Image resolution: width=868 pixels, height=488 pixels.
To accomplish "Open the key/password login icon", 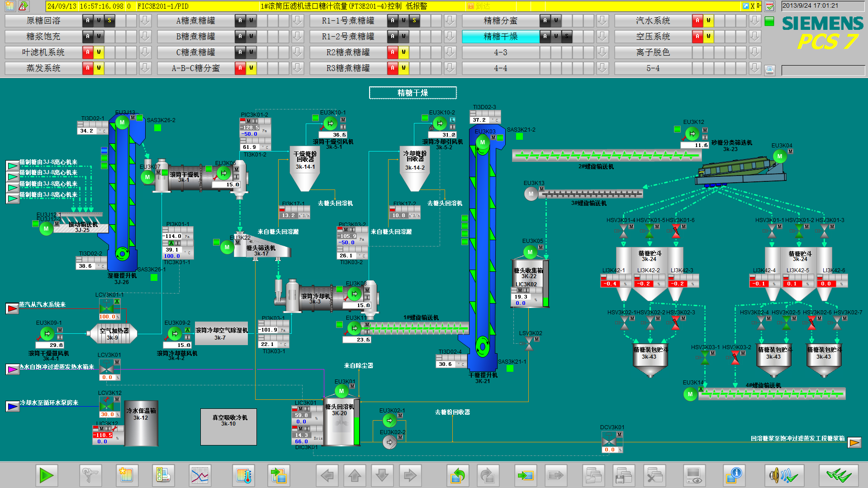I will tap(90, 475).
